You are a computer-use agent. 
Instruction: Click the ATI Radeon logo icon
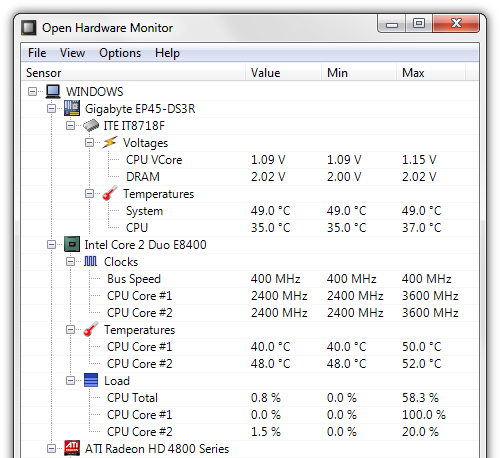click(x=72, y=448)
